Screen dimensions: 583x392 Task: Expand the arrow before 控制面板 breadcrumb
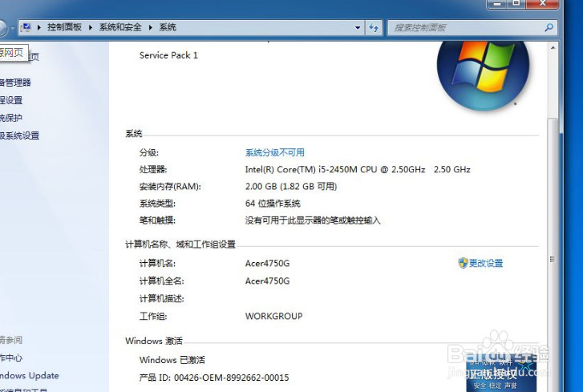(x=38, y=27)
